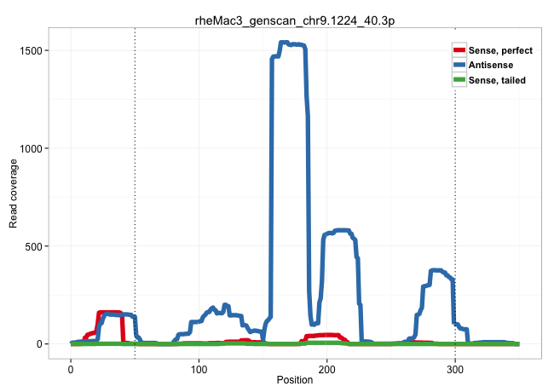Click the 'Position' x-axis label
Screen dimensions: 554x392
point(294,380)
